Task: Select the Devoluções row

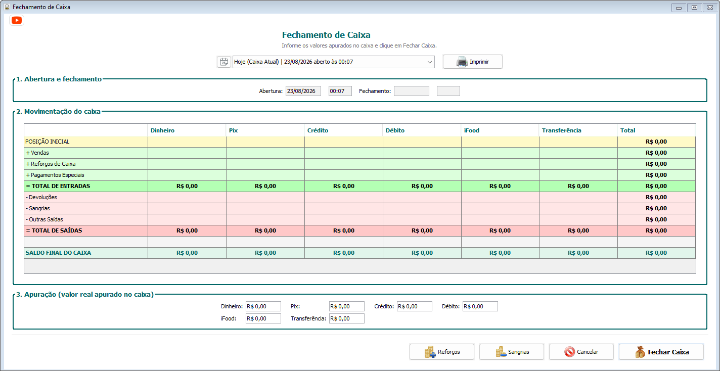Action: (360, 197)
